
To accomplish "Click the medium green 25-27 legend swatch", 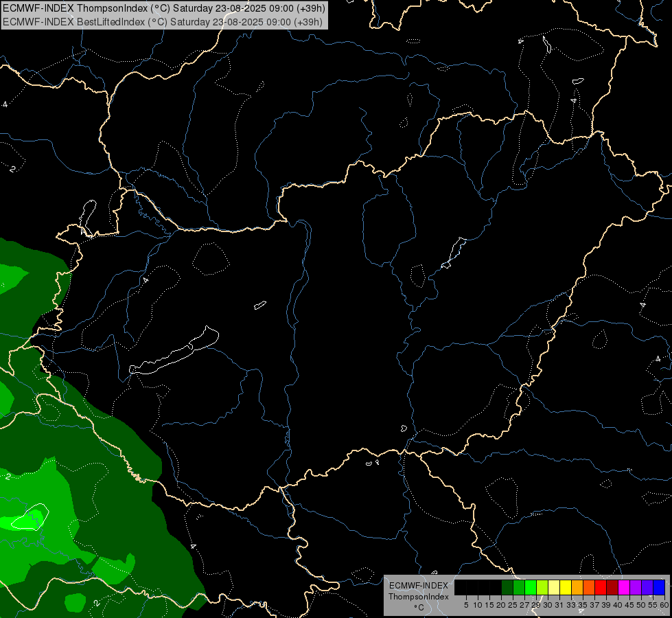I will (x=519, y=587).
